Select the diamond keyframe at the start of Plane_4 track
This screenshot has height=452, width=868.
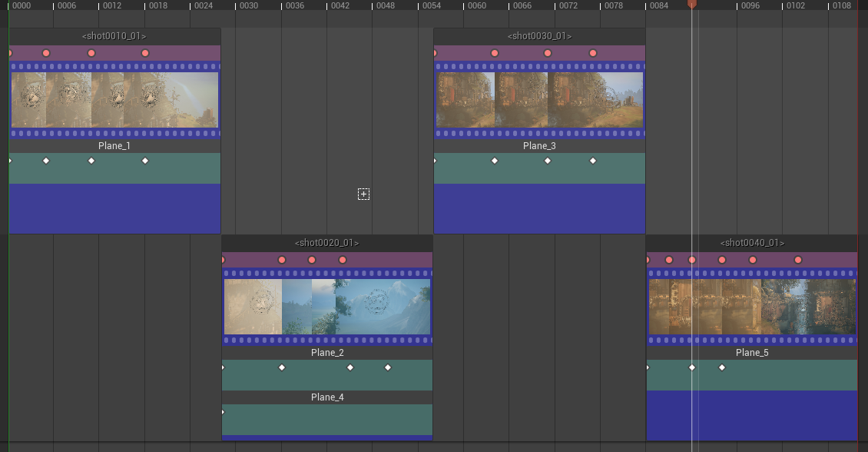[224, 412]
